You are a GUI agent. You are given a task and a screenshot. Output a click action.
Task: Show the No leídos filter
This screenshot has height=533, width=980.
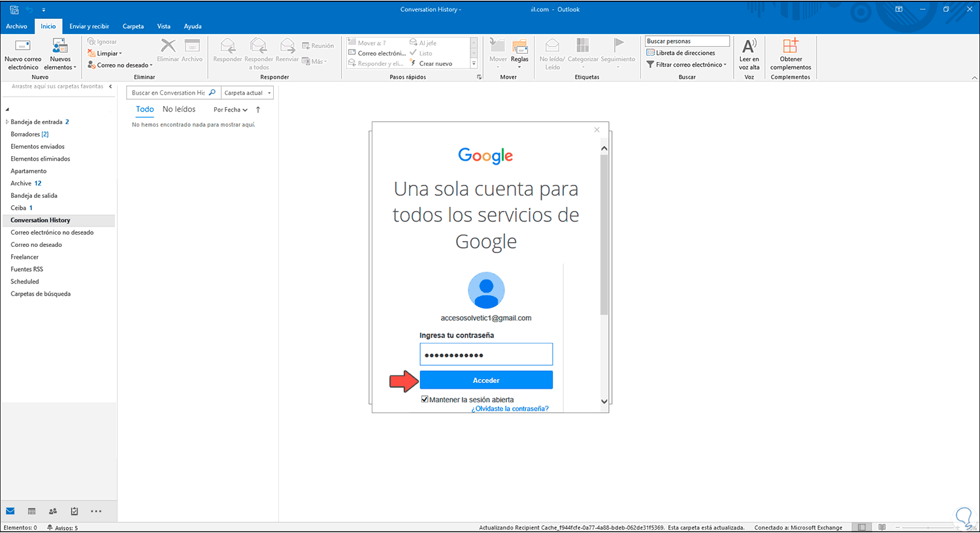[x=179, y=110]
